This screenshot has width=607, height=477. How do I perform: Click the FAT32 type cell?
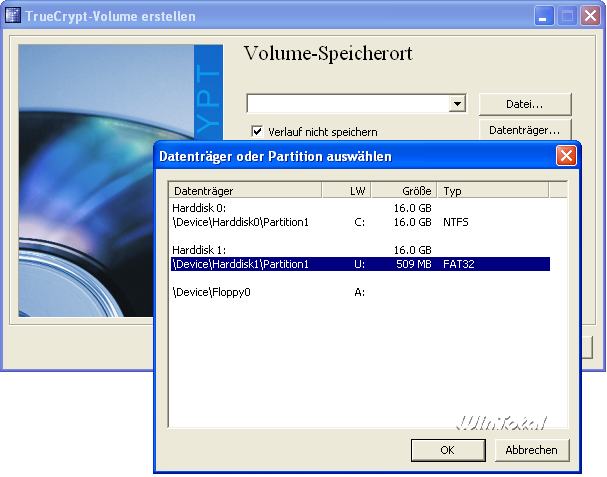click(x=459, y=264)
